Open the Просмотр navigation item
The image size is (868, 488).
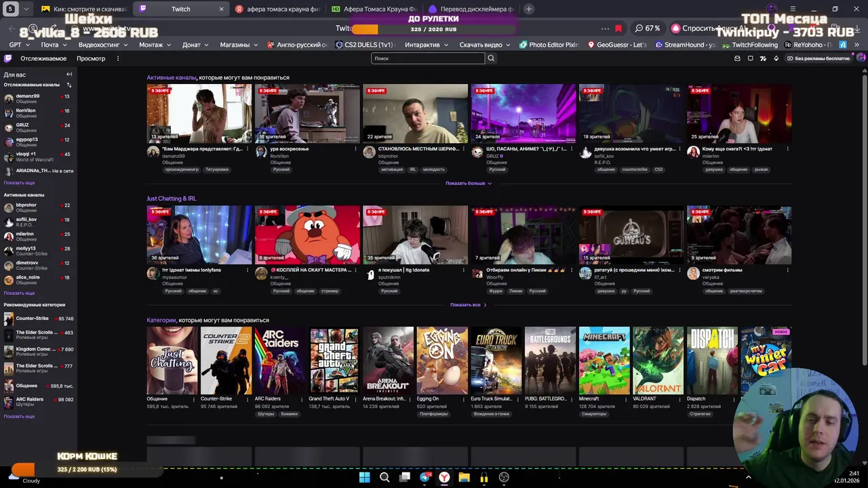(91, 58)
